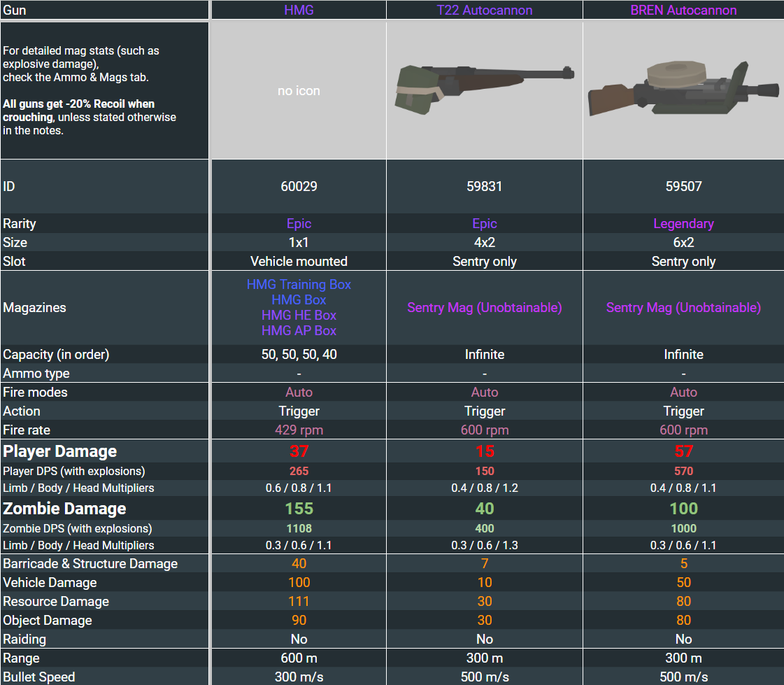Select the T22 Vehicle Damage value 10
This screenshot has height=685, width=784.
coord(484,583)
